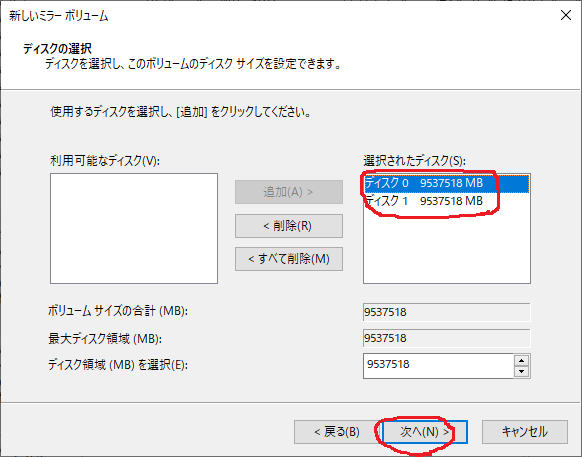Click the ディスクの選択 heading
This screenshot has width=582, height=457.
click(x=57, y=49)
